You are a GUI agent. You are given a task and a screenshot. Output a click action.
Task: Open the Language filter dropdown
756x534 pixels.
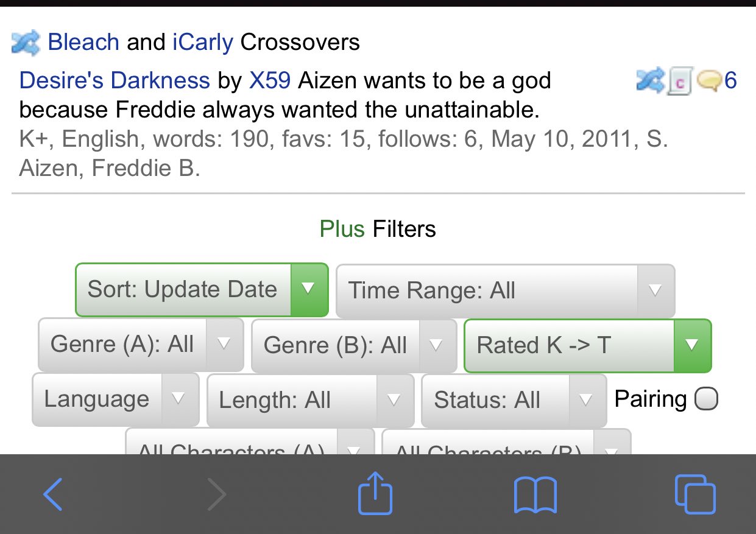click(x=115, y=399)
